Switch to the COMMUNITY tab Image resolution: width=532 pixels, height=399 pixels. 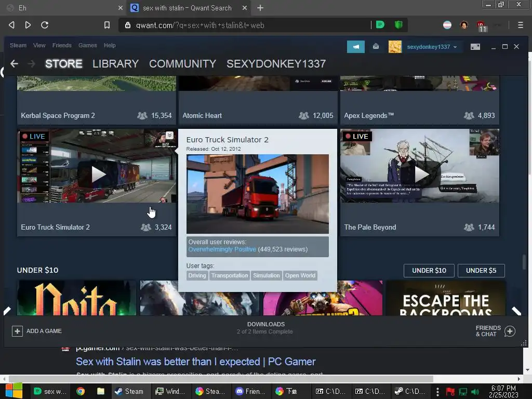tap(182, 63)
